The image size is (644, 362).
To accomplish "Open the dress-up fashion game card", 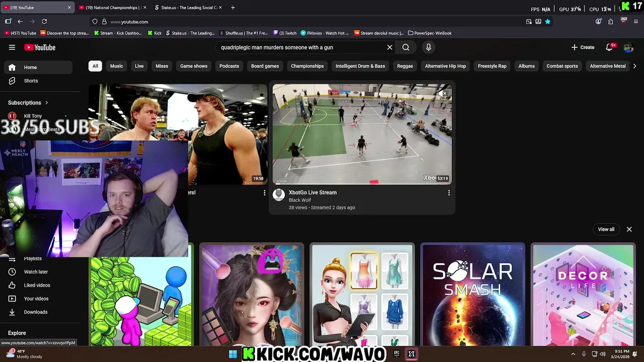I will tap(362, 295).
